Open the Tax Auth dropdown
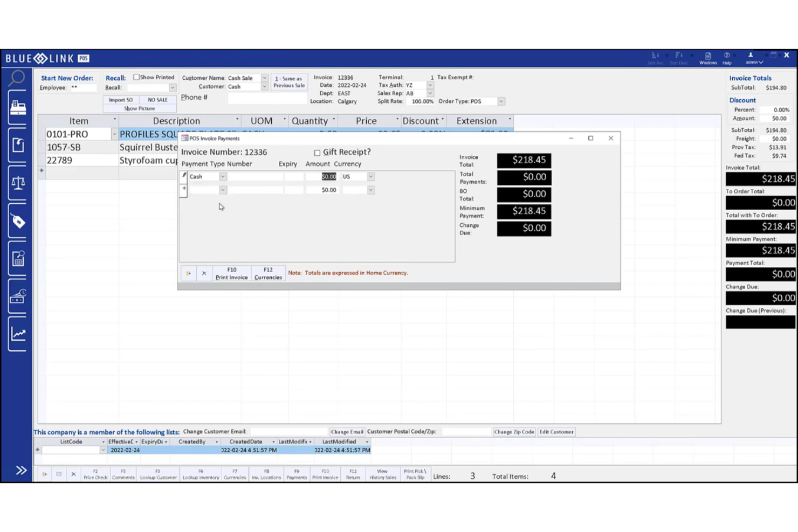This screenshot has width=798, height=532. [x=430, y=85]
